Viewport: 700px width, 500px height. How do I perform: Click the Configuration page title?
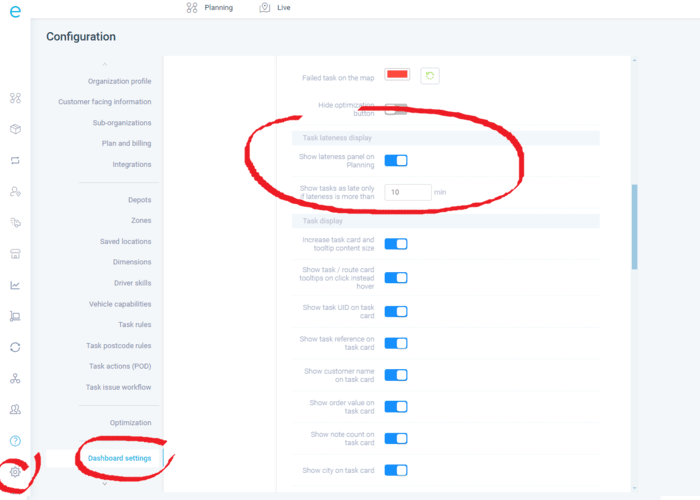point(81,37)
